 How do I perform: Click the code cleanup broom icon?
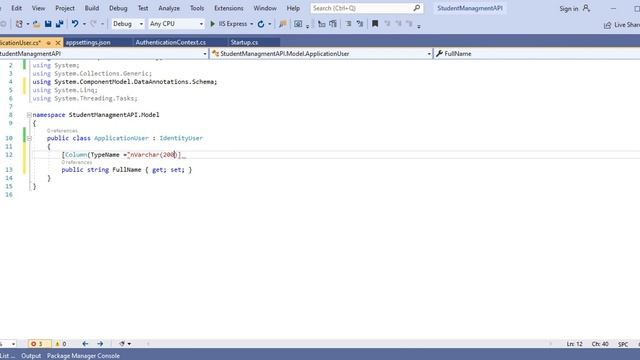(122, 344)
